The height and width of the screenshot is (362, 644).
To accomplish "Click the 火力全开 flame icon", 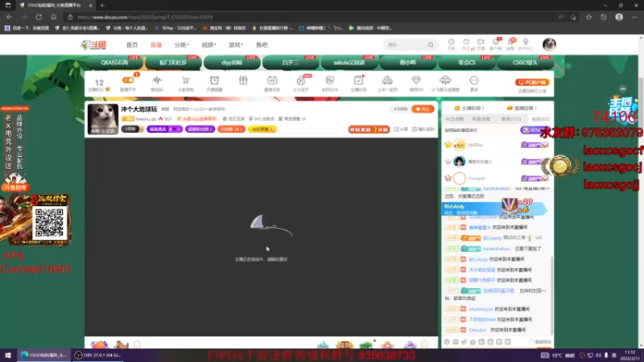I will pyautogui.click(x=301, y=80).
